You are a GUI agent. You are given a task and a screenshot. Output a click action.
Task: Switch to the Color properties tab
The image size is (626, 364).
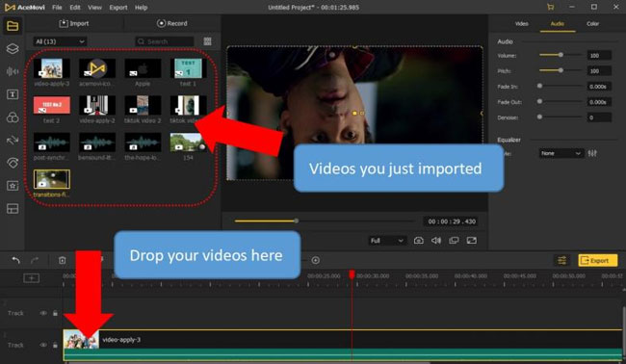(592, 23)
